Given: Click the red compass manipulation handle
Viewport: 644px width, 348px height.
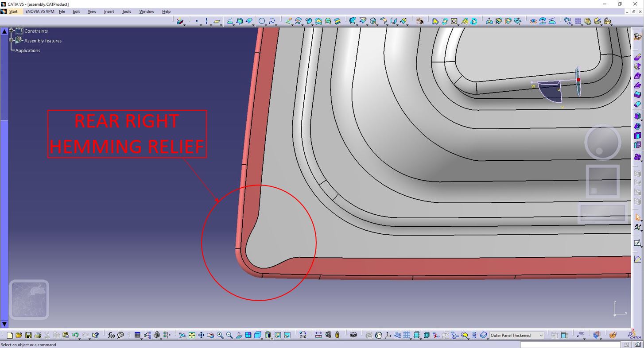Looking at the screenshot, I should (x=578, y=80).
